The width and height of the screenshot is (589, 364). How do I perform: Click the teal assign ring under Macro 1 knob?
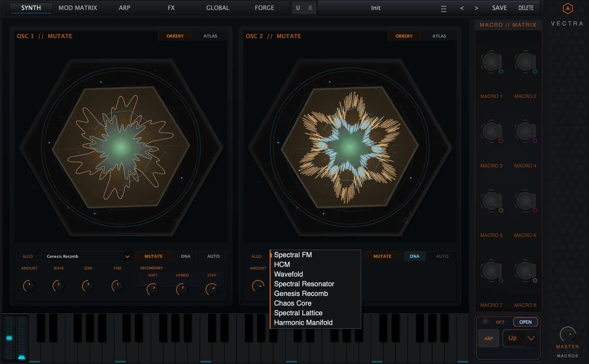[x=501, y=71]
